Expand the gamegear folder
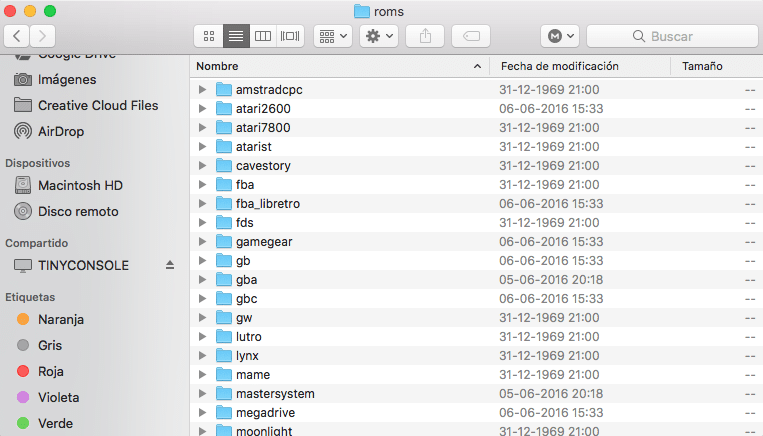The width and height of the screenshot is (763, 436). [202, 241]
